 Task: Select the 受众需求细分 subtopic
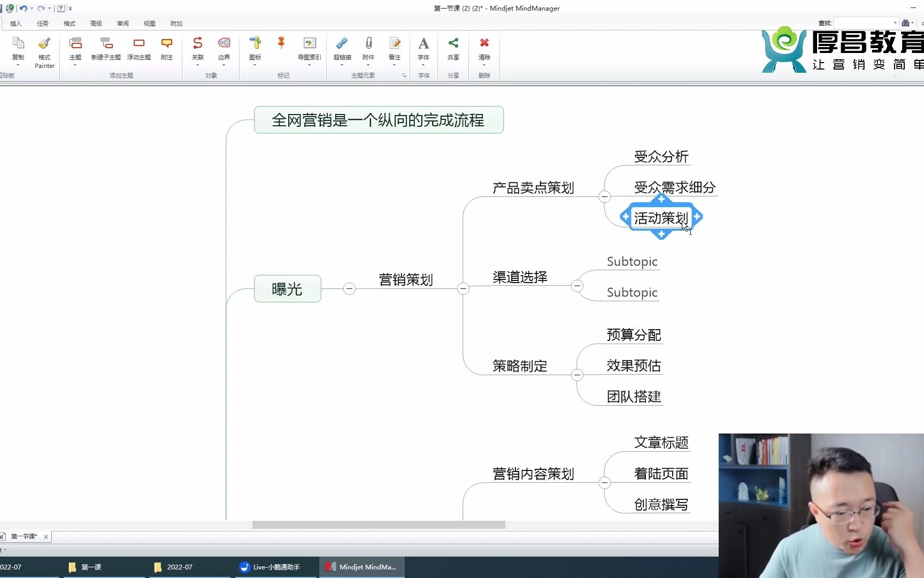point(675,187)
